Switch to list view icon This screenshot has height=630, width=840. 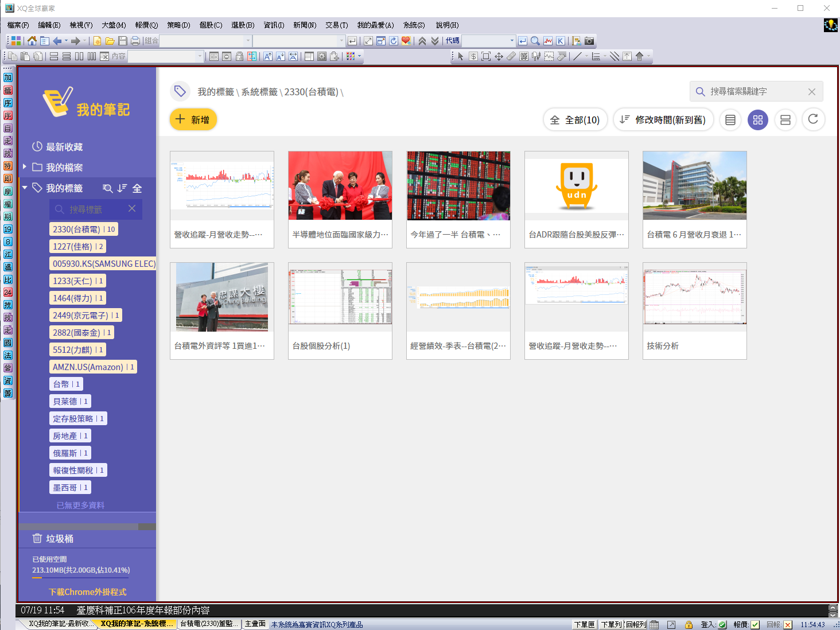pyautogui.click(x=730, y=120)
